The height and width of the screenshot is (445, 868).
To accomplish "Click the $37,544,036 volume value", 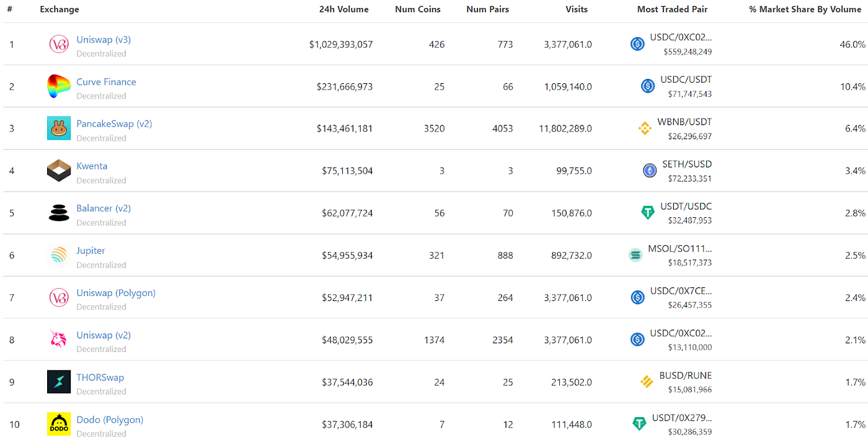I will click(347, 382).
